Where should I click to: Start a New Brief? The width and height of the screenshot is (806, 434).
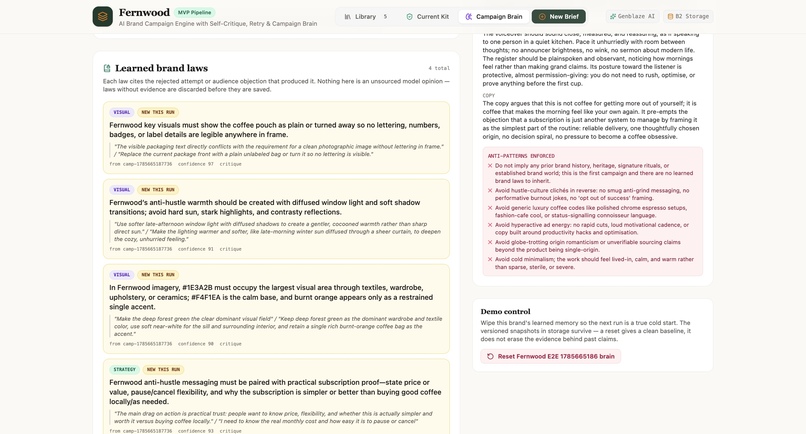[x=559, y=16]
